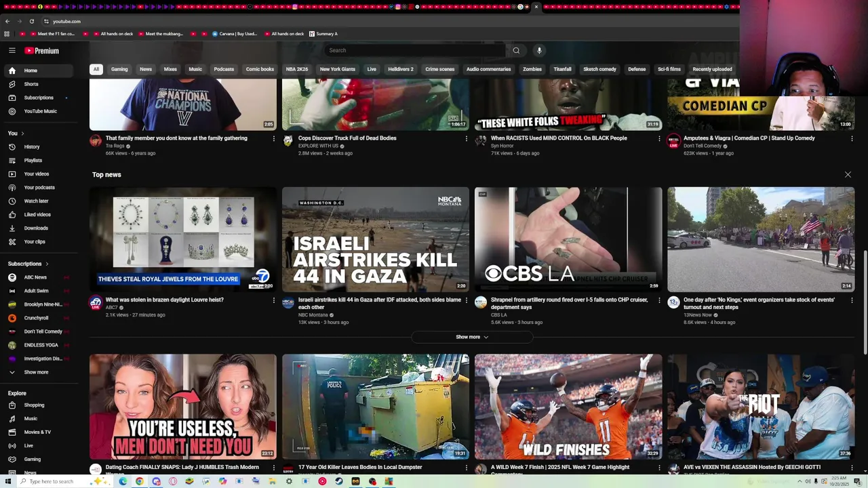Open Carvana bookmark in bookmarks bar
Image resolution: width=868 pixels, height=488 pixels.
tap(235, 34)
